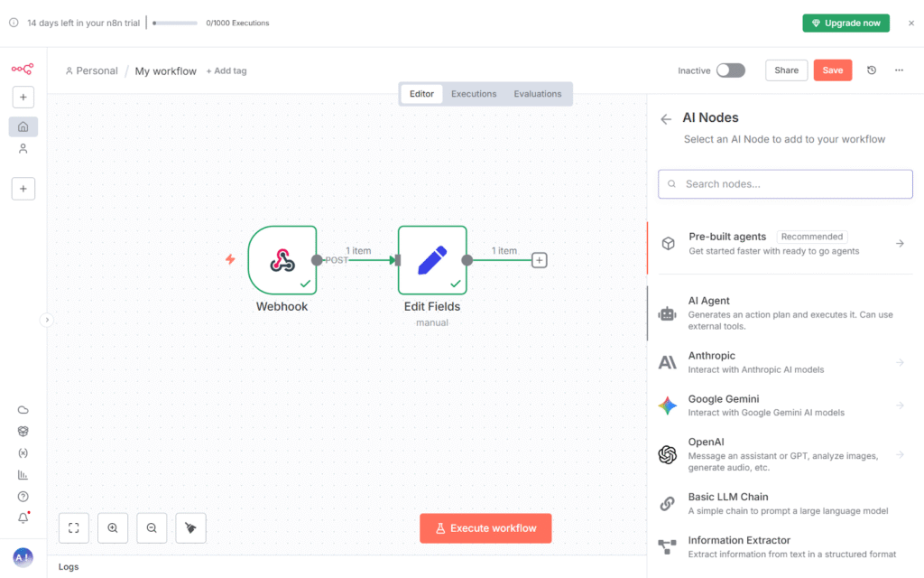Click the executions usage progress bar

point(176,23)
